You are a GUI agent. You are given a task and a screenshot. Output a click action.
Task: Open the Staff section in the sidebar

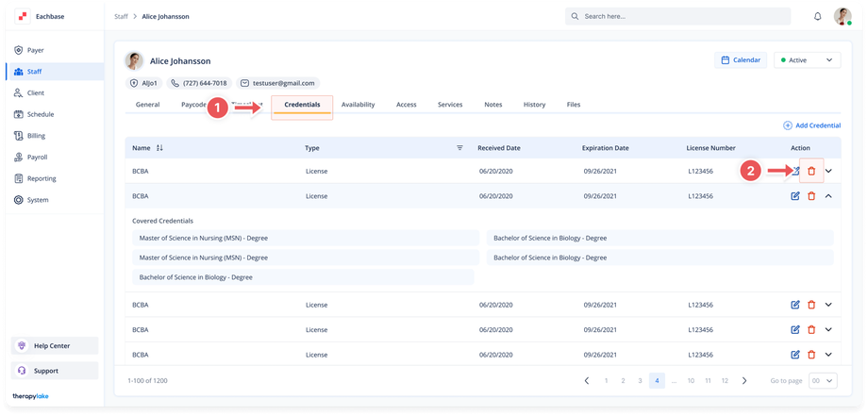[55, 72]
